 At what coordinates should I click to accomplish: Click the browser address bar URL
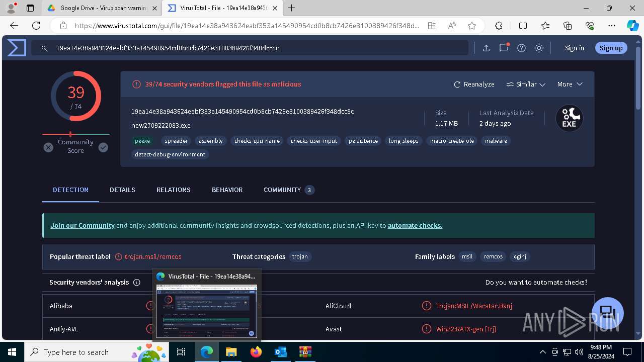[x=247, y=26]
